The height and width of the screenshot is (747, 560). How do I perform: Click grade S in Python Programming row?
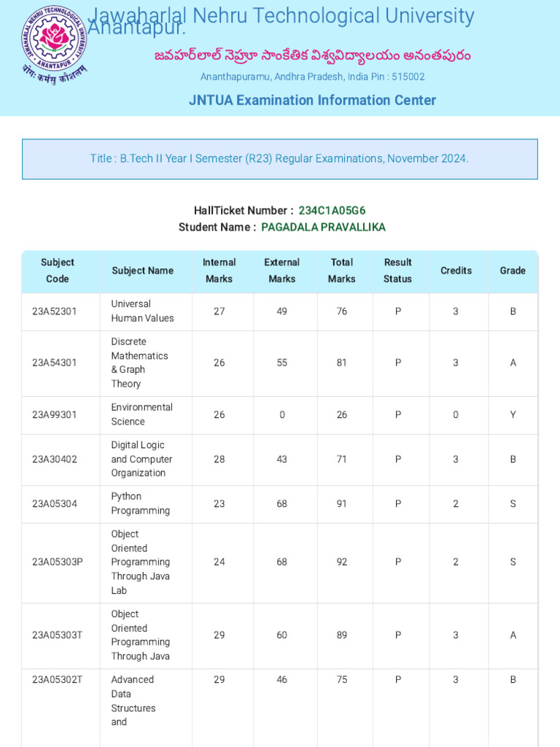(x=513, y=504)
